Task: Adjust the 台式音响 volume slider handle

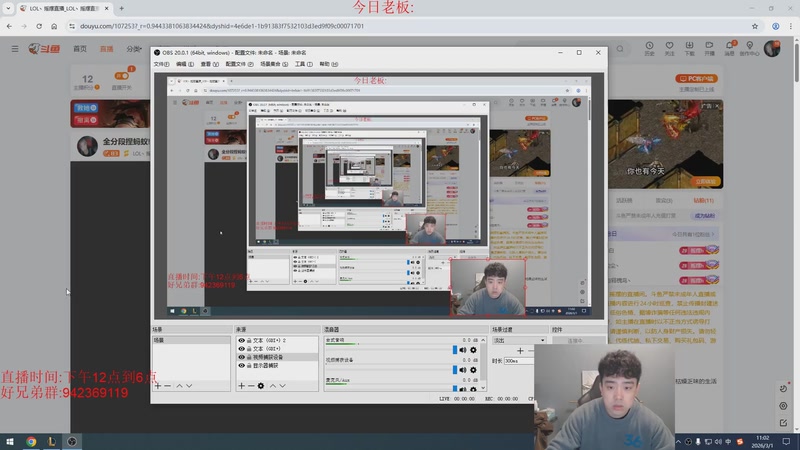Action: (455, 350)
